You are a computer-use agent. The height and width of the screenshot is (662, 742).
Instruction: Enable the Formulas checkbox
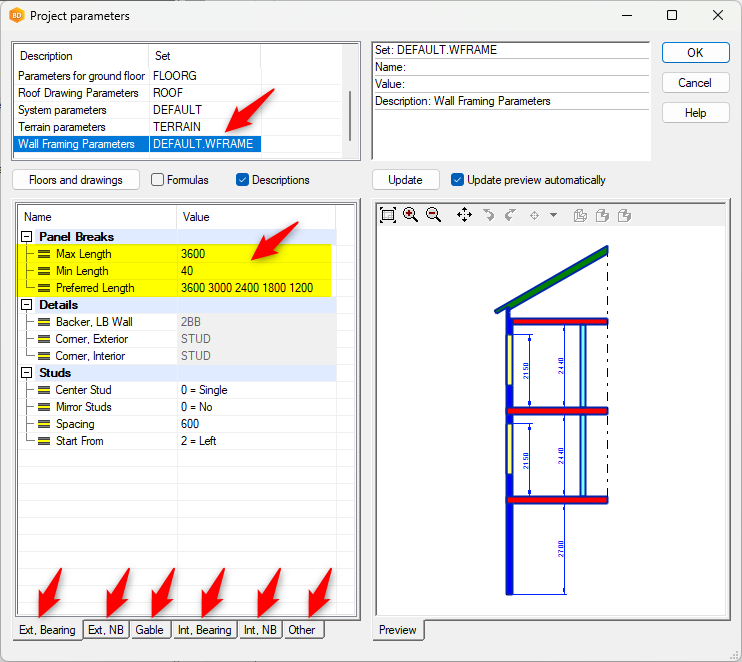coord(158,180)
